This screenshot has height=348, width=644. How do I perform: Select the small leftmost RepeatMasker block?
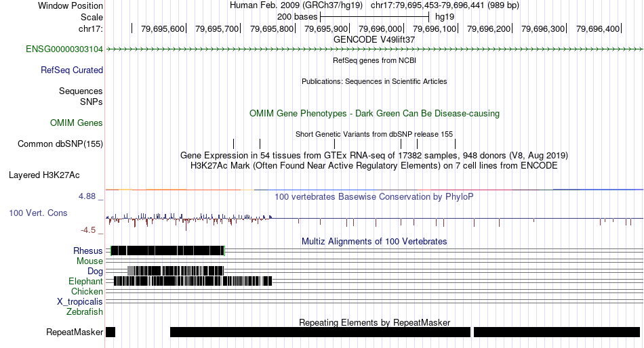point(110,332)
